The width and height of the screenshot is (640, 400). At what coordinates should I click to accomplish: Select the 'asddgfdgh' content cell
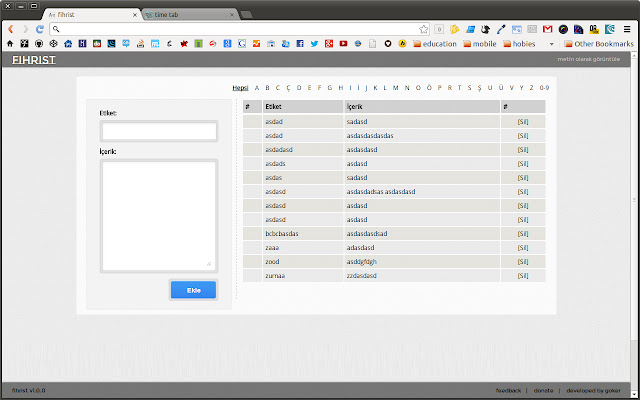(422, 262)
